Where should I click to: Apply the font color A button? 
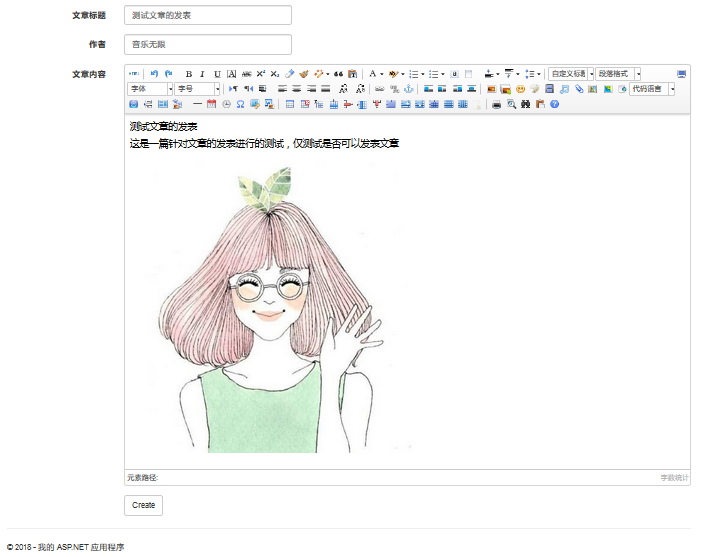(x=373, y=74)
